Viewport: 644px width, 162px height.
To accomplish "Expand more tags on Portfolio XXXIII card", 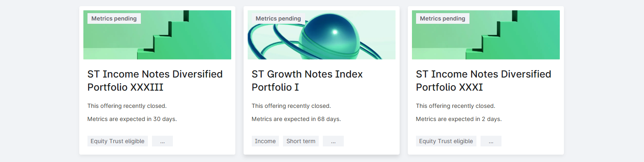I will [162, 141].
